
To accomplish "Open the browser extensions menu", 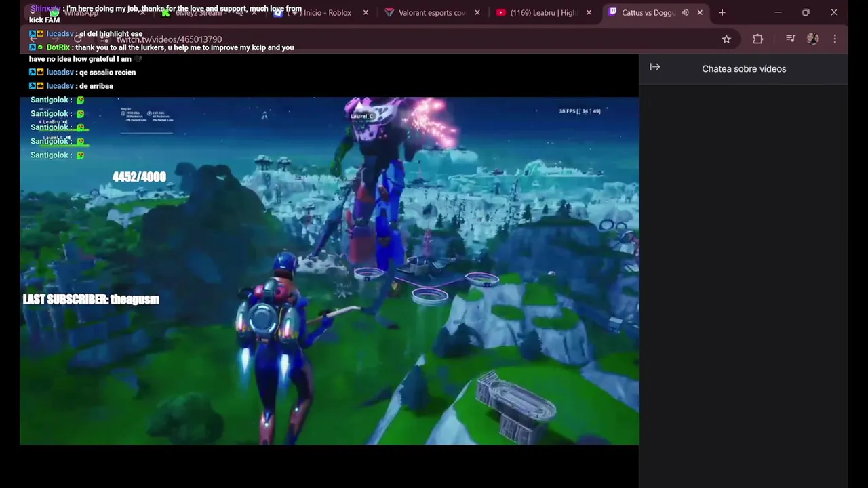I will [758, 39].
